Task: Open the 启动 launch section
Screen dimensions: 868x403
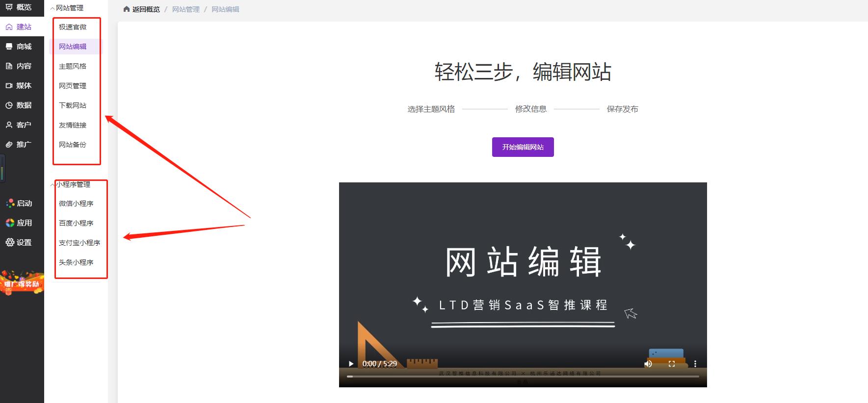Action: click(x=19, y=203)
